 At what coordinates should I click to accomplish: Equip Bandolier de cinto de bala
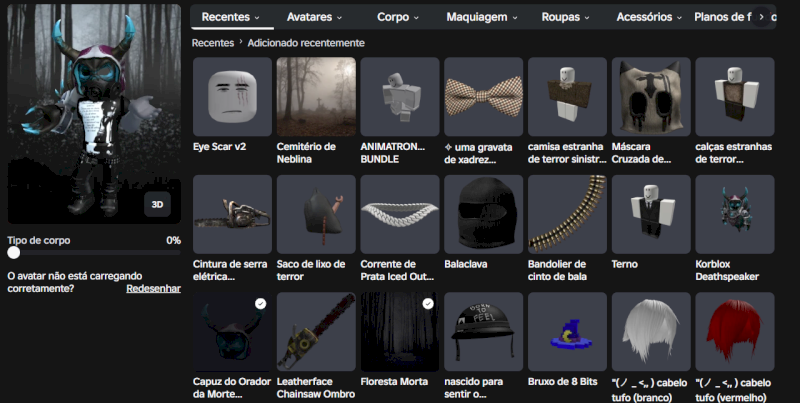coord(567,214)
